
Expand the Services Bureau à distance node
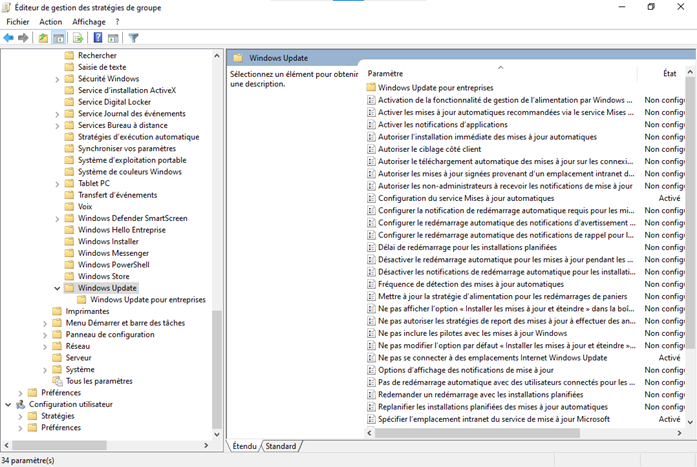point(57,126)
